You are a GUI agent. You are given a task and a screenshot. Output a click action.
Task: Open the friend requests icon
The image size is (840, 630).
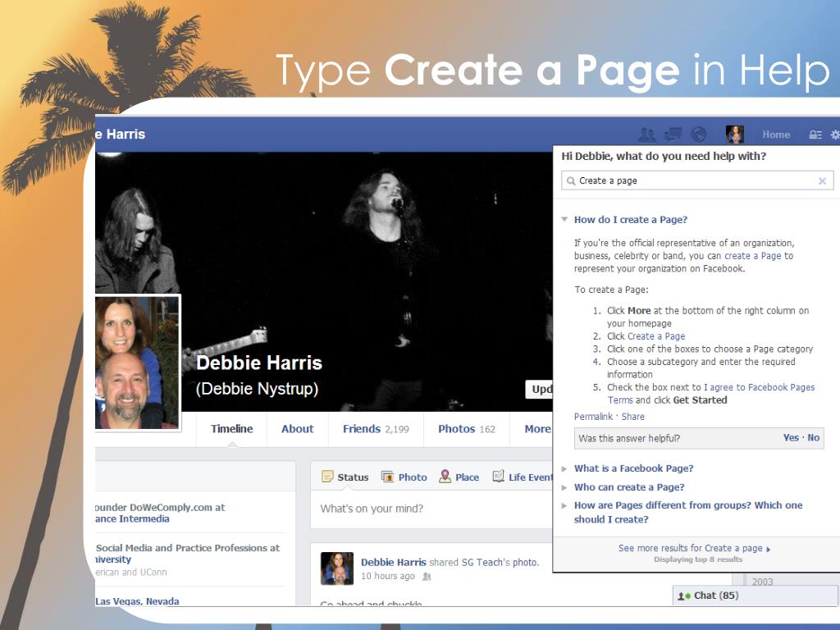point(647,135)
